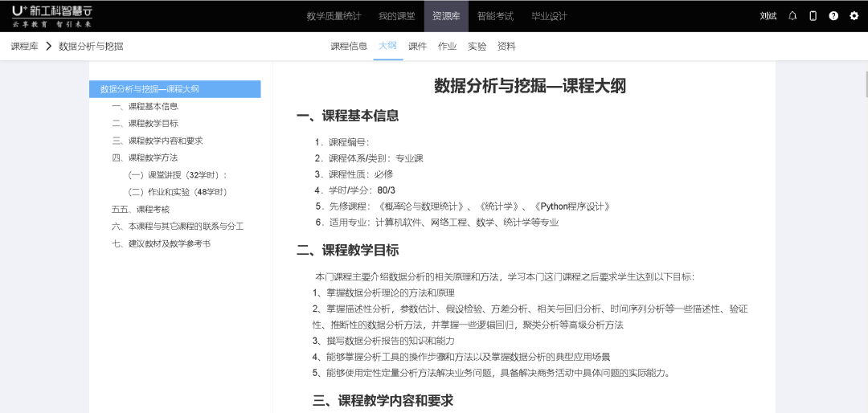The width and height of the screenshot is (868, 413).
Task: Jump to 二、课程教学目标 in outline
Action: pyautogui.click(x=145, y=124)
